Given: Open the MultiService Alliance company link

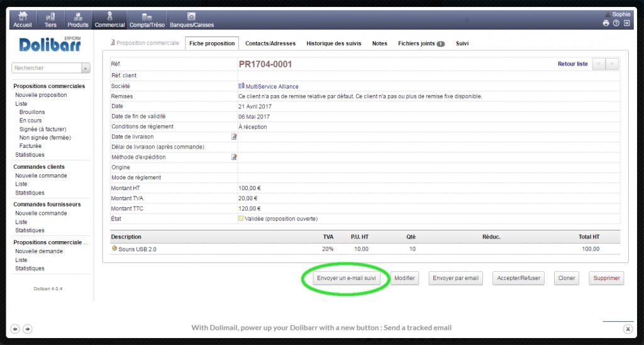Looking at the screenshot, I should [x=272, y=86].
